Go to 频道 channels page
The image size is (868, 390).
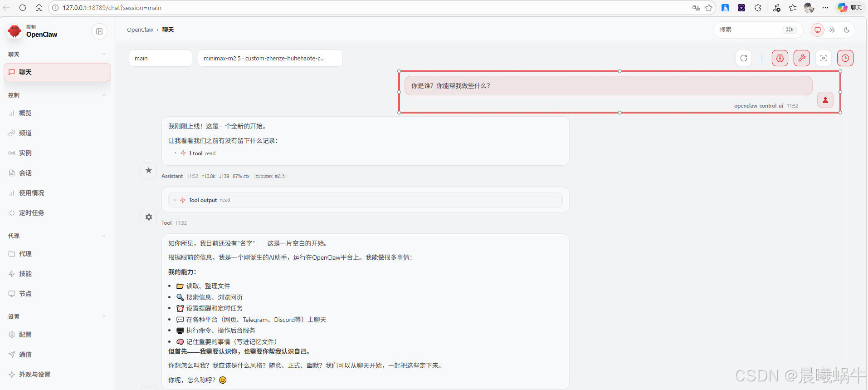tap(57, 133)
